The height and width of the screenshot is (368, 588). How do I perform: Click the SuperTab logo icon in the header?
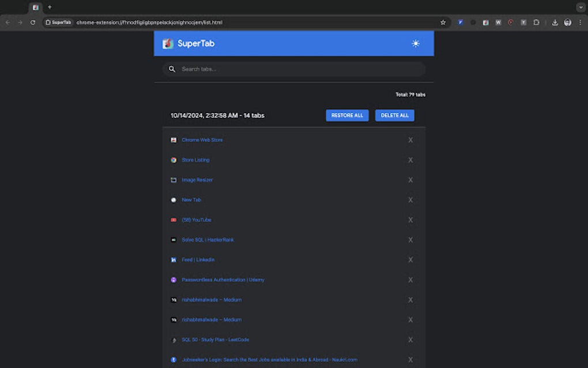pos(167,43)
